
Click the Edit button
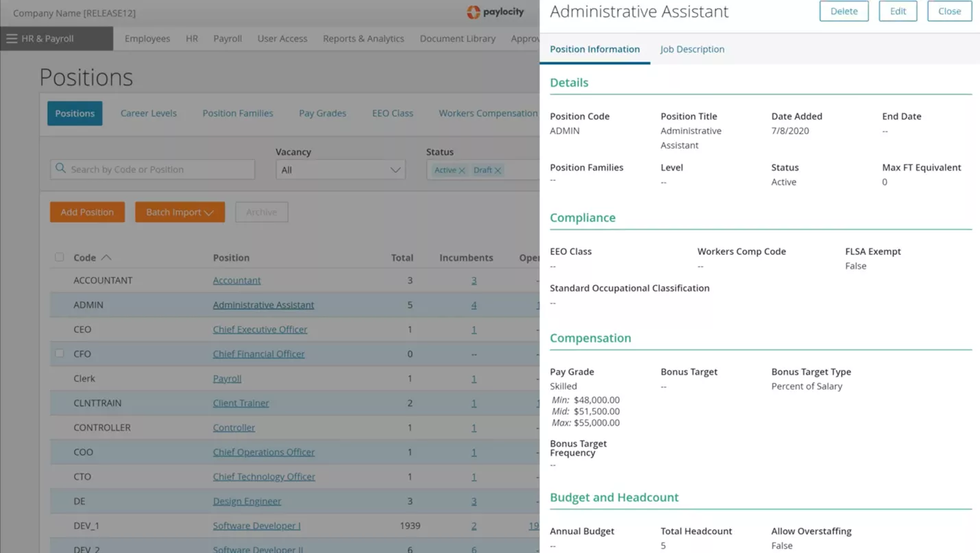(x=897, y=11)
